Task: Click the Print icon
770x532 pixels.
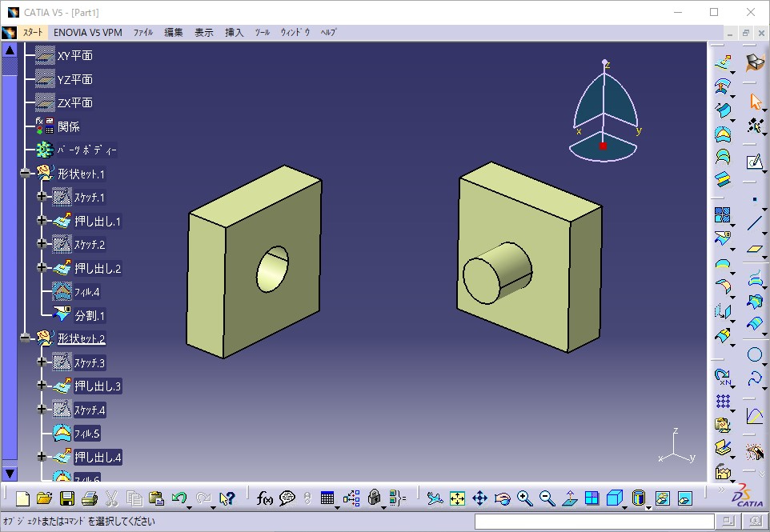Action: pos(90,498)
